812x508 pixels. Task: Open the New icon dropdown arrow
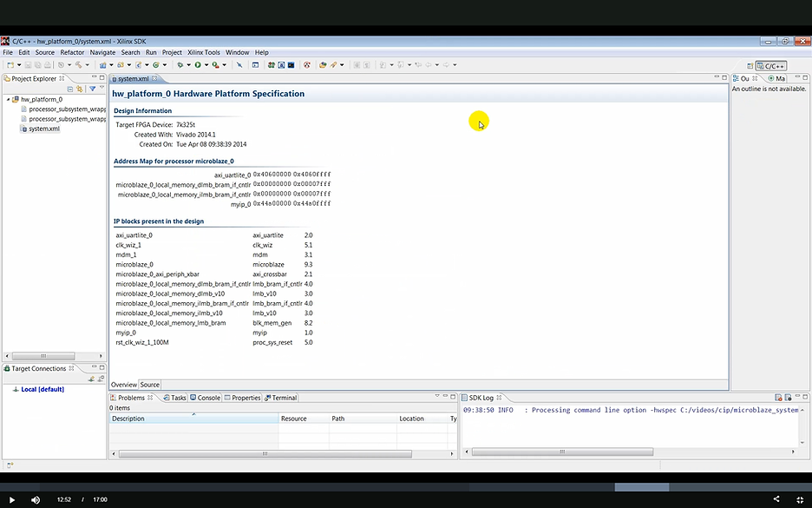19,65
